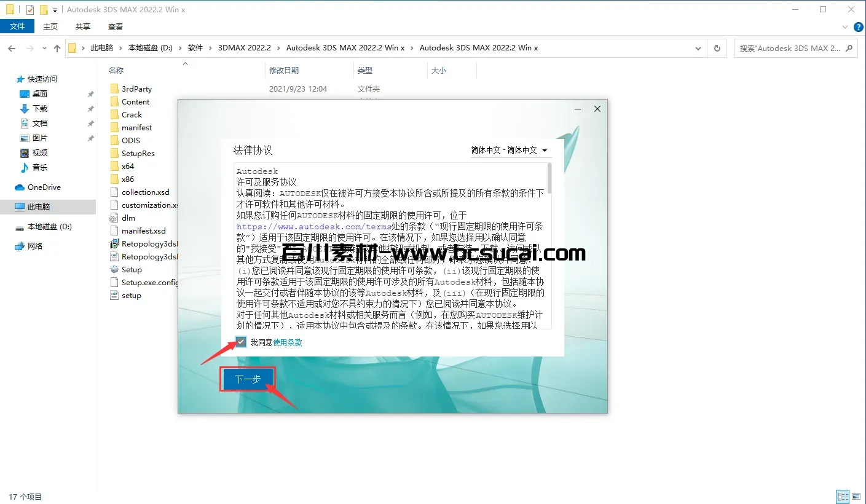Open OneDrive in the navigation pane
The height and width of the screenshot is (504, 866).
click(x=44, y=187)
